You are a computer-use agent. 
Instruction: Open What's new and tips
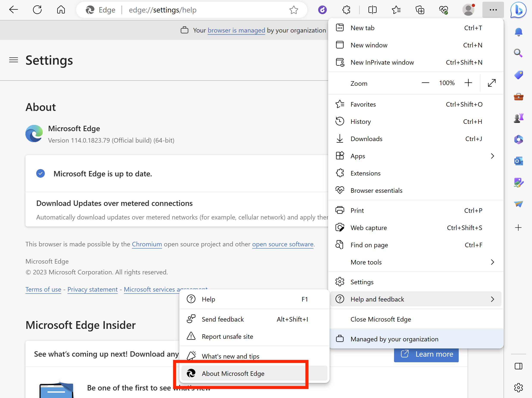(254, 356)
